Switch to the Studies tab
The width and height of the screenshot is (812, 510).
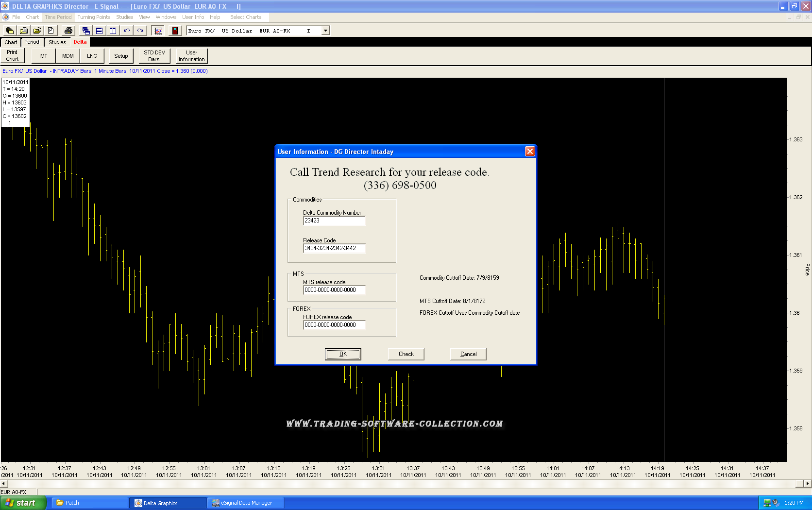point(57,42)
